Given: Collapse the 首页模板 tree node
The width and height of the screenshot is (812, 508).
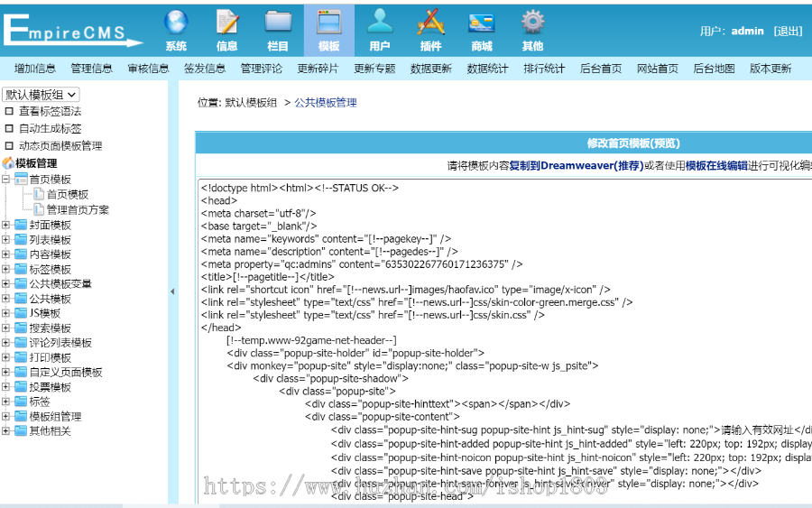Looking at the screenshot, I should [x=5, y=180].
